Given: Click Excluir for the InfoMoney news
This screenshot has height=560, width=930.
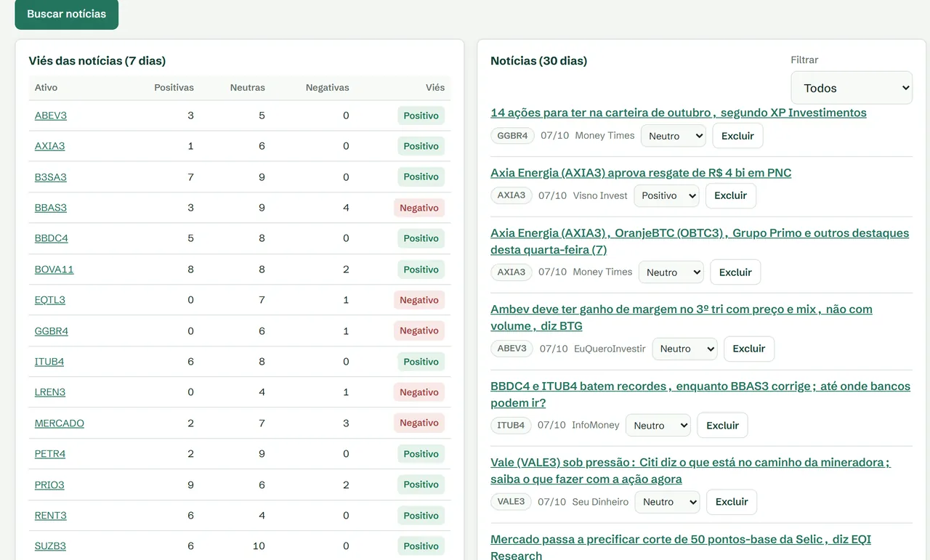Looking at the screenshot, I should (722, 426).
